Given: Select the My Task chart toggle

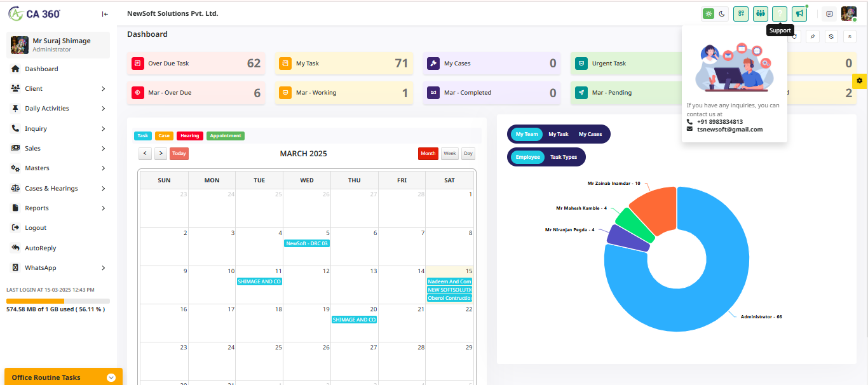Looking at the screenshot, I should coord(559,134).
